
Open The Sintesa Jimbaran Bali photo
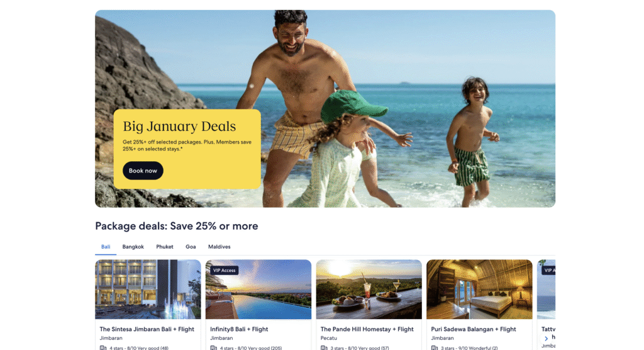(148, 289)
